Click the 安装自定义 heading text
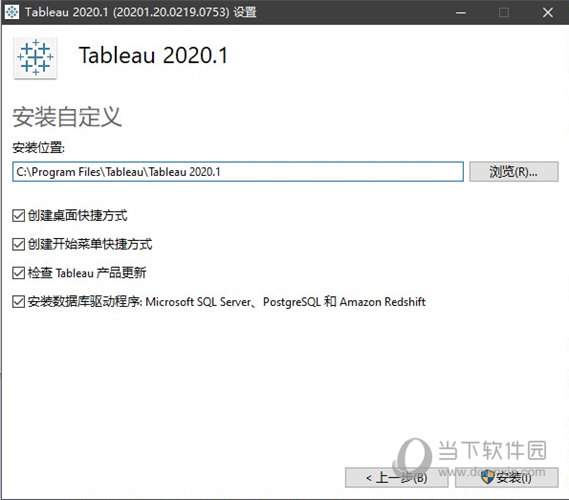 pos(67,117)
